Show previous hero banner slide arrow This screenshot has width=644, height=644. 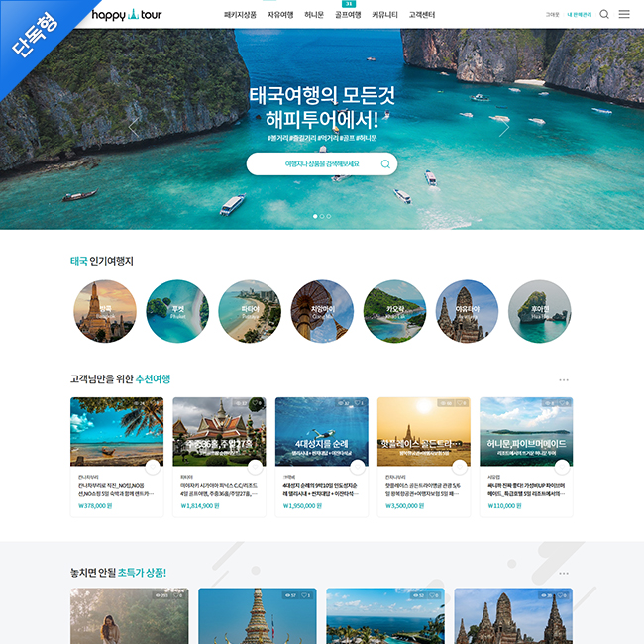(x=134, y=127)
